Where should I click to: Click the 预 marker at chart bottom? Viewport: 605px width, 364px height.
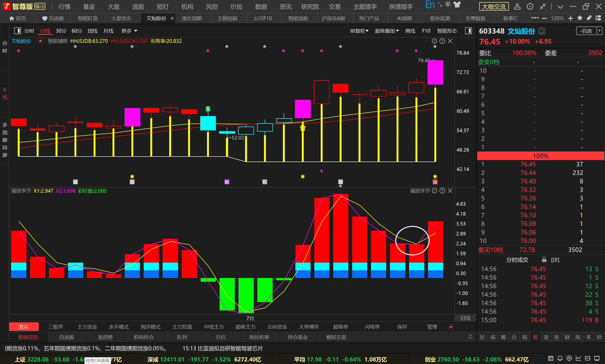tap(435, 182)
